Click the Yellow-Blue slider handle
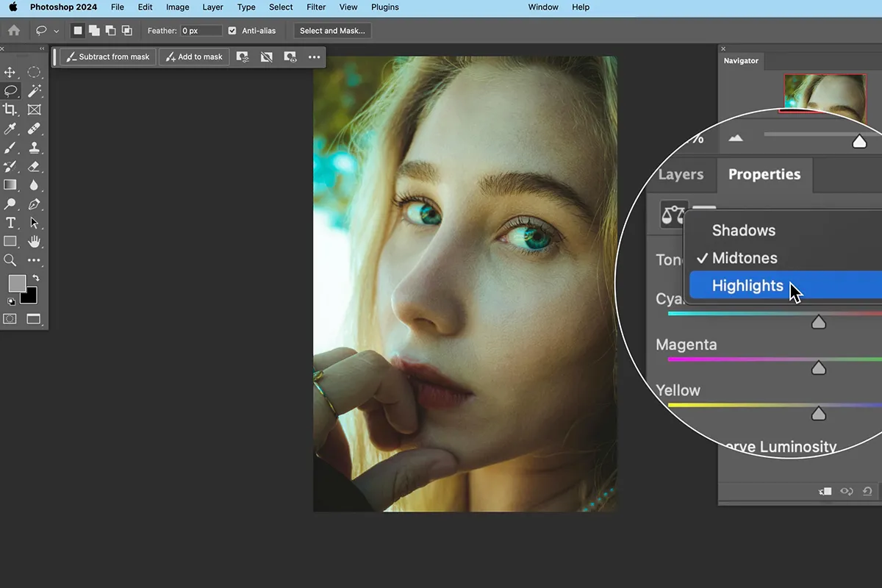 818,414
